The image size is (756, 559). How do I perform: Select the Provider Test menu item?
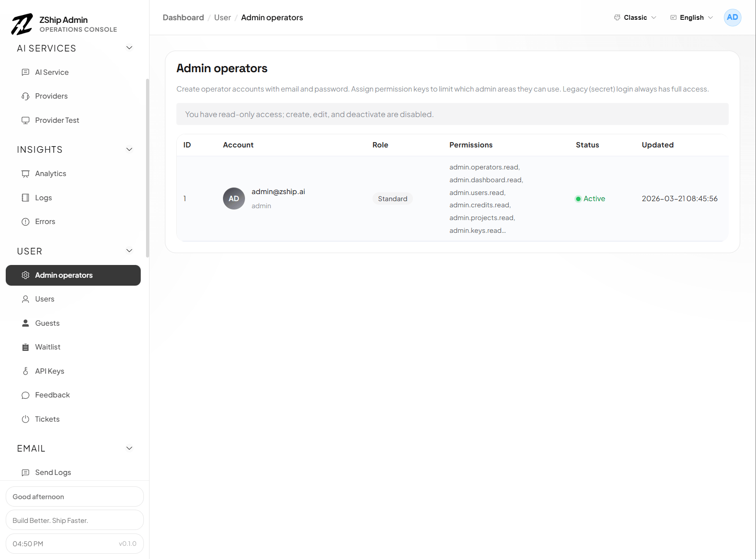[x=57, y=121]
